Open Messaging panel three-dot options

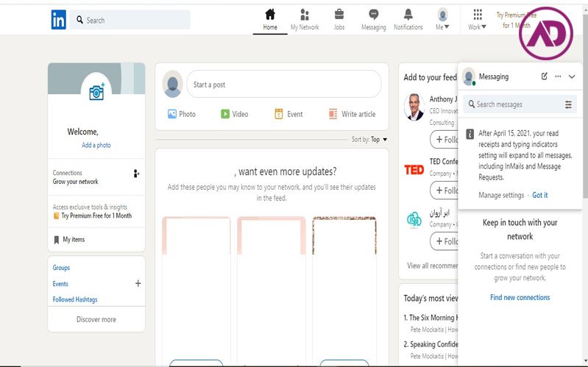(558, 76)
